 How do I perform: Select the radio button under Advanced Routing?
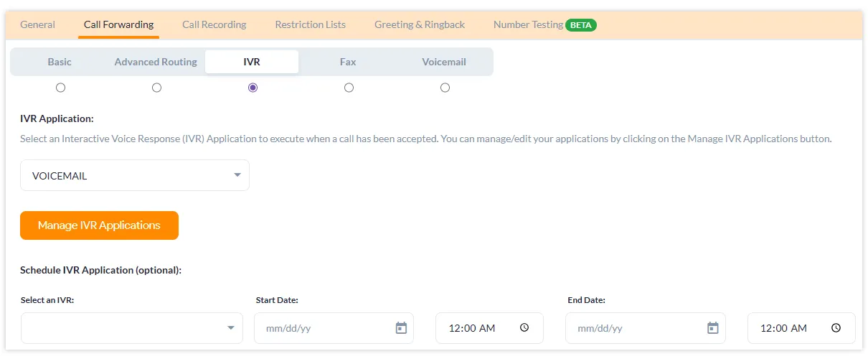tap(156, 88)
